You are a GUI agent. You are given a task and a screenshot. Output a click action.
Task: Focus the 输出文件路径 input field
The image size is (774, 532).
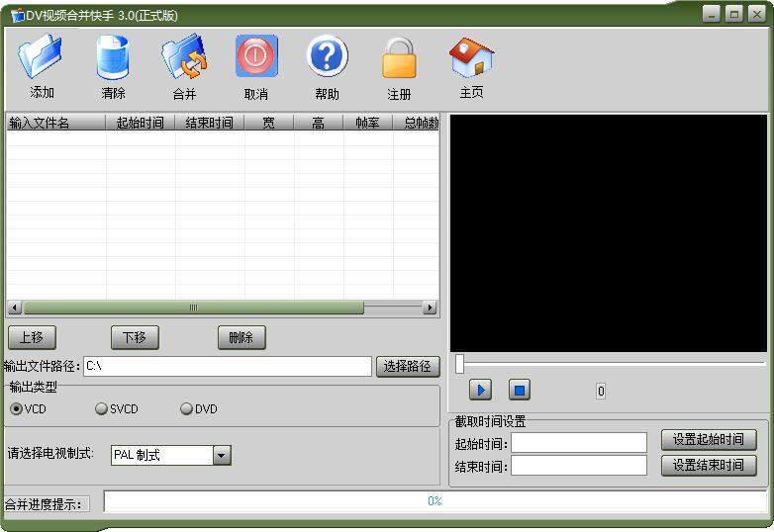coord(227,366)
